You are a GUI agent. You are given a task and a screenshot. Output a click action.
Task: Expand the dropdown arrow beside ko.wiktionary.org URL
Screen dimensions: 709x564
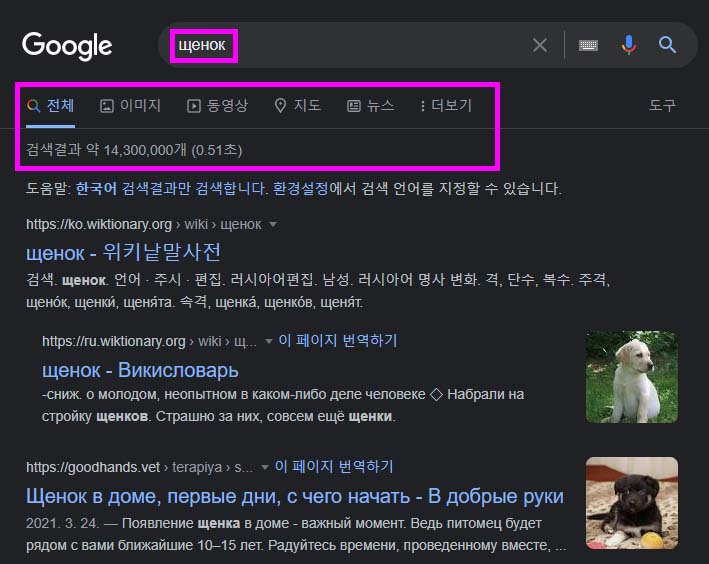pos(273,224)
